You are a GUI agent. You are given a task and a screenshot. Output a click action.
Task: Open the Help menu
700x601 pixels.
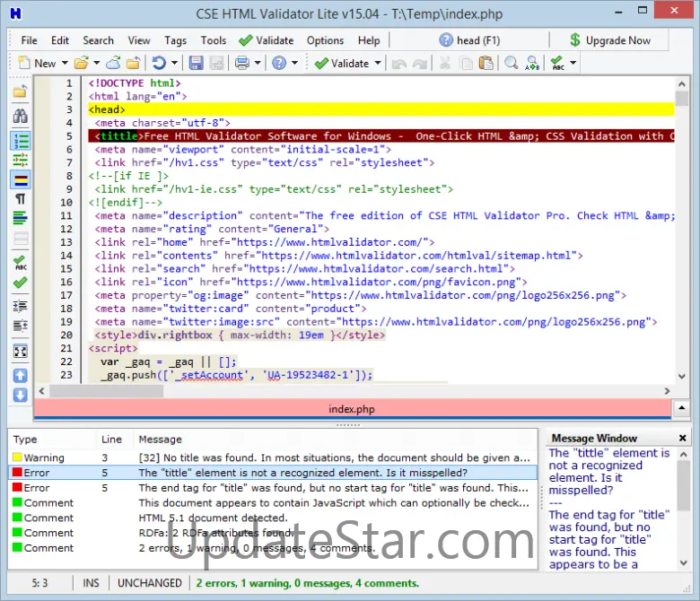click(369, 40)
